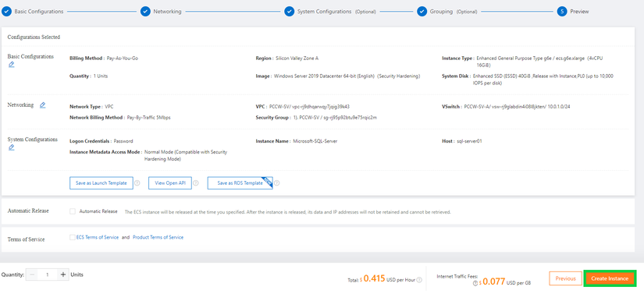This screenshot has height=294, width=644.
Task: Click host value sql-server01
Action: click(469, 141)
